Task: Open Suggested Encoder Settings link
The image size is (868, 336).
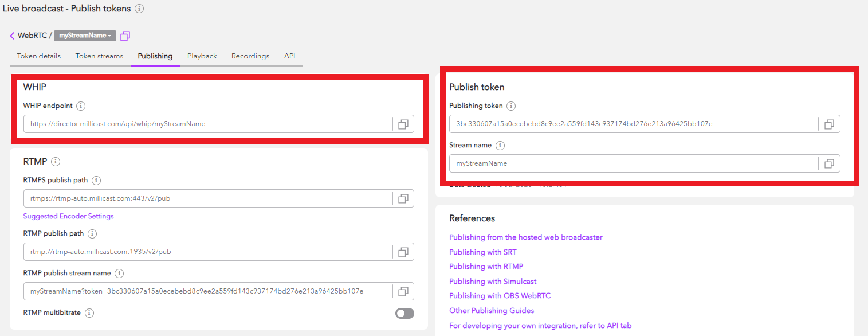Action: [x=68, y=216]
